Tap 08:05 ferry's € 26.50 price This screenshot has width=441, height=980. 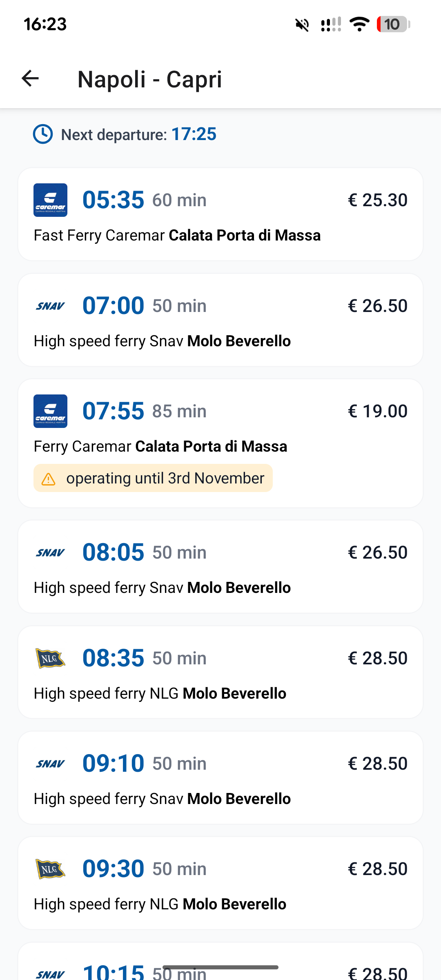[377, 552]
